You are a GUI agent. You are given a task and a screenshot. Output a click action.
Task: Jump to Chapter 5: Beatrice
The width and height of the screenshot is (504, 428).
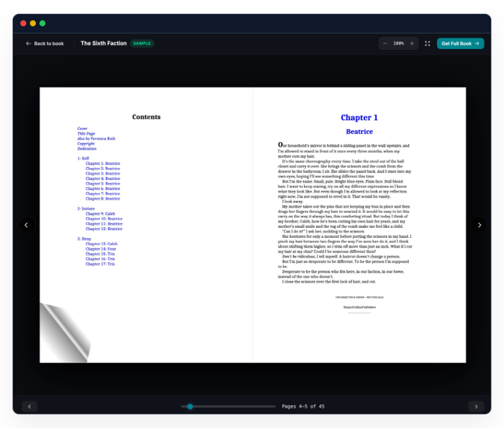coord(103,184)
